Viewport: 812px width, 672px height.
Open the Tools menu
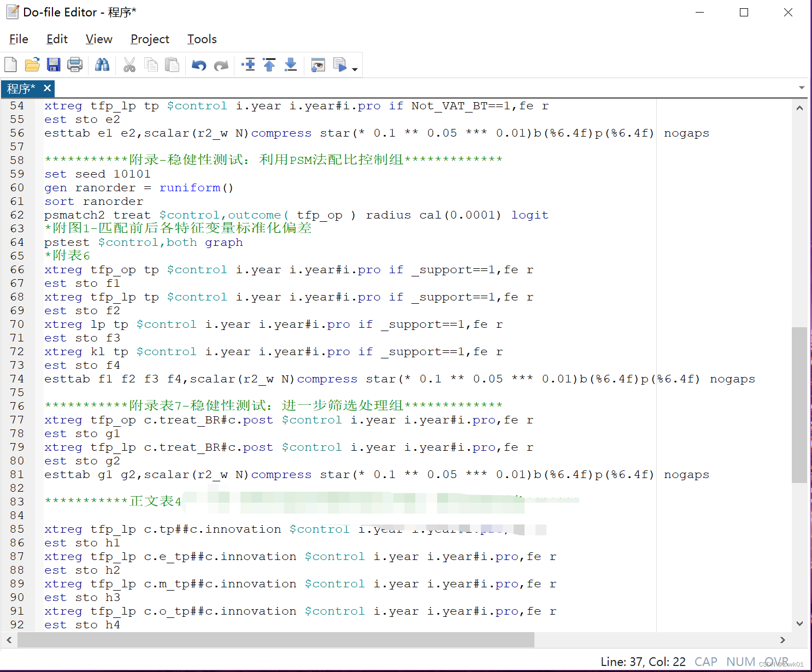click(202, 39)
